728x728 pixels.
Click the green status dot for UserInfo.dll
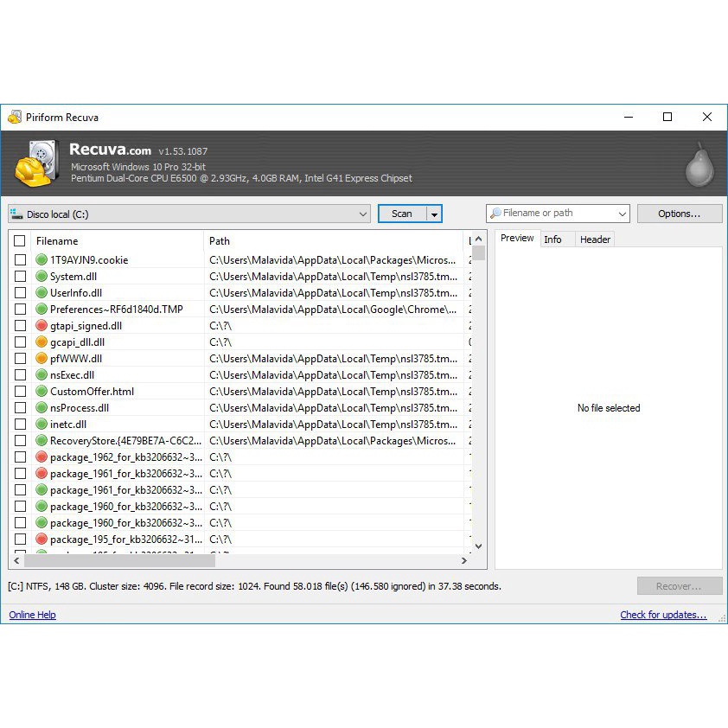[42, 292]
